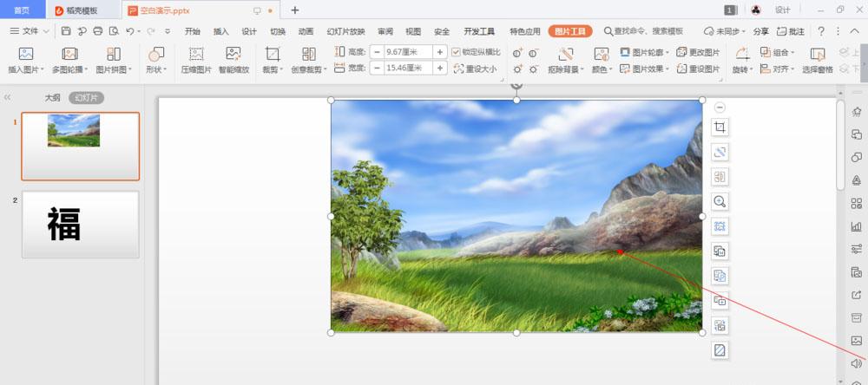
Task: Click the floating magnifier zoom icon
Action: click(x=720, y=201)
